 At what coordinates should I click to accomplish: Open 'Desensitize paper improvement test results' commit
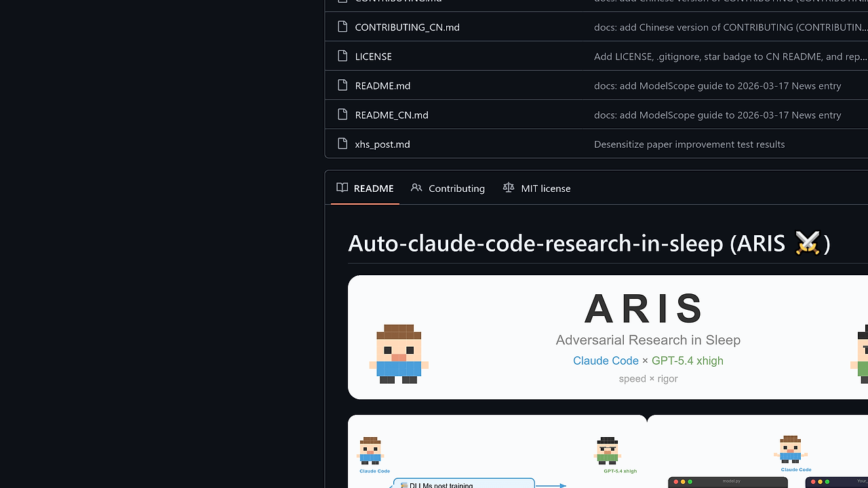pyautogui.click(x=689, y=144)
